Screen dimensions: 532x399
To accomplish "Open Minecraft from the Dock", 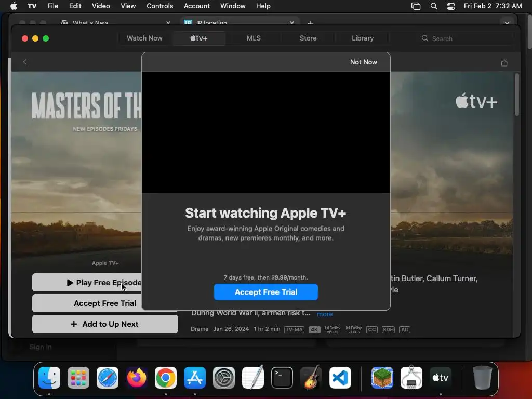I will pyautogui.click(x=382, y=378).
